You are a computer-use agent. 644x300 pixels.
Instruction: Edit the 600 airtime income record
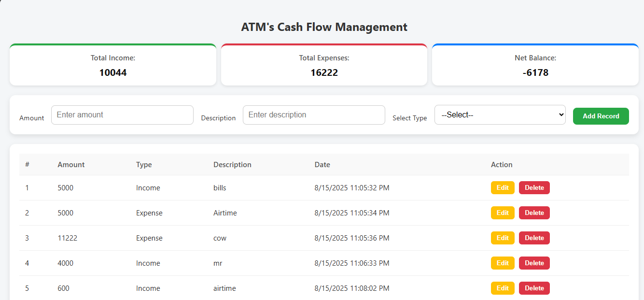click(x=503, y=288)
